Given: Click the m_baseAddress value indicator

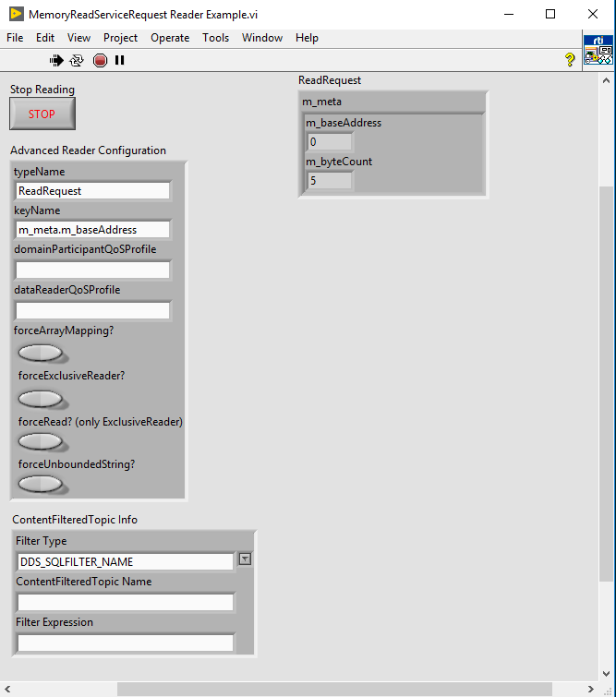Looking at the screenshot, I should tap(330, 142).
